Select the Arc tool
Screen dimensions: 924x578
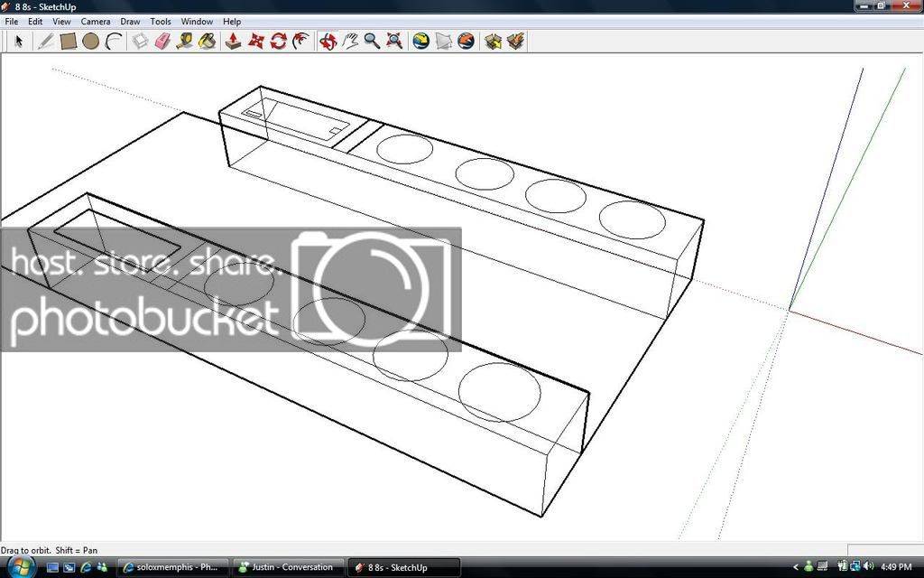(113, 42)
